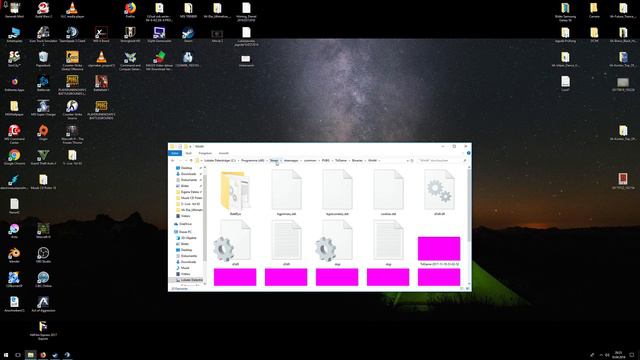Go back in Explorer navigation
This screenshot has height=360, width=640.
(173, 160)
